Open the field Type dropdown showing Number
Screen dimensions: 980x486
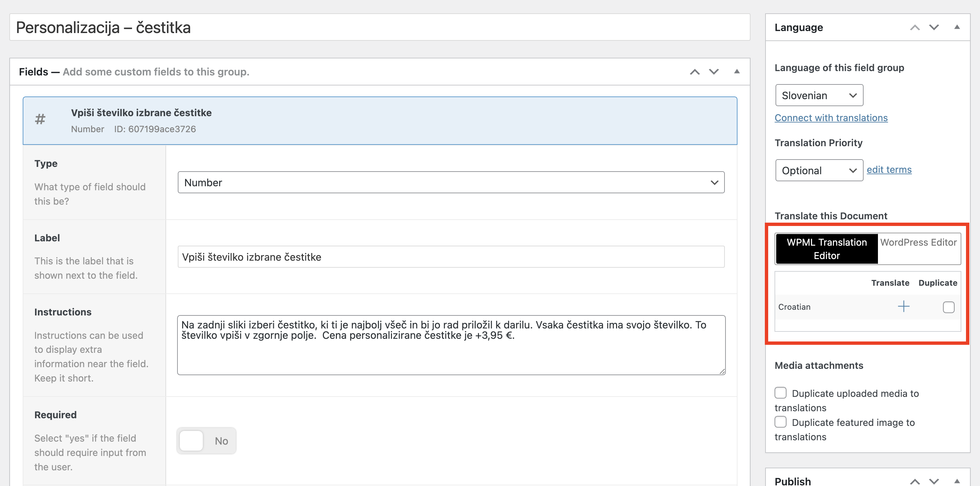(x=451, y=182)
